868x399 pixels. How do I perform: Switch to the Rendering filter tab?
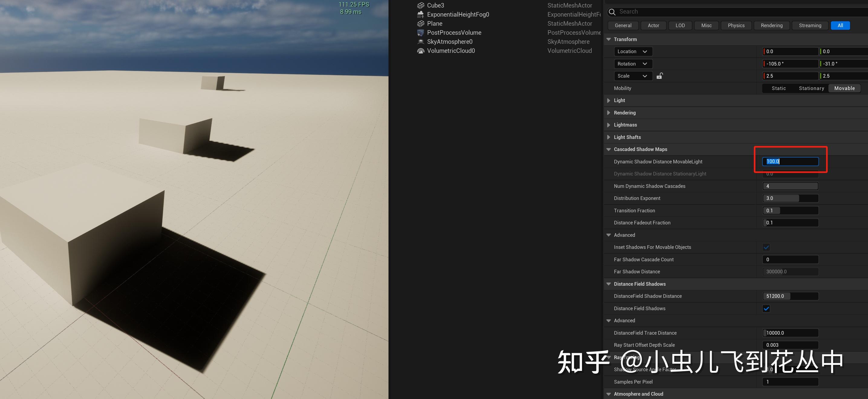(x=771, y=26)
